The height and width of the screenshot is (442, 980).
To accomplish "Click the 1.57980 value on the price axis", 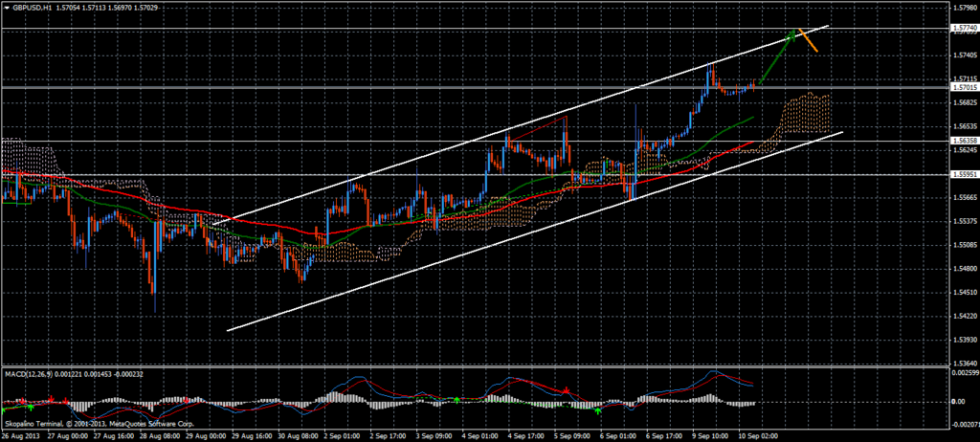I will [x=964, y=8].
